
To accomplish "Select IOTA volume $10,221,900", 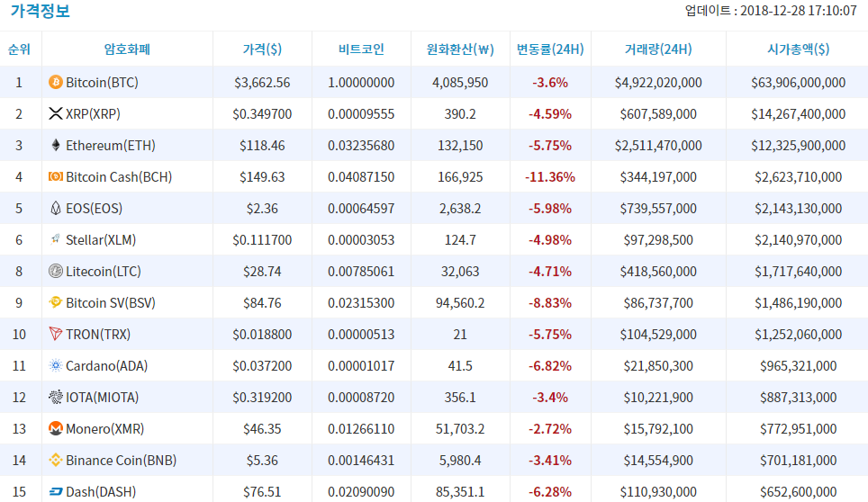I will pyautogui.click(x=658, y=398).
